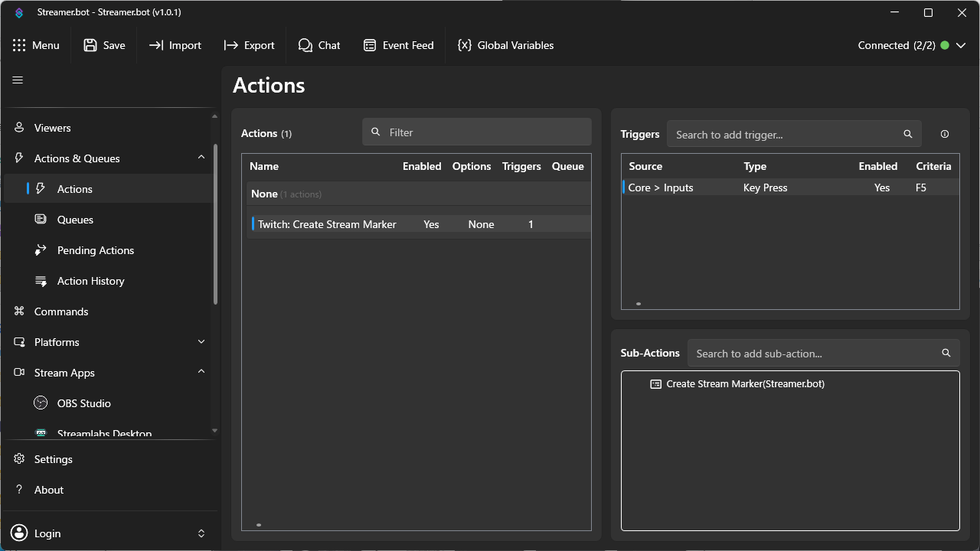Image resolution: width=980 pixels, height=551 pixels.
Task: Open Global Variables from toolbar
Action: tap(505, 45)
